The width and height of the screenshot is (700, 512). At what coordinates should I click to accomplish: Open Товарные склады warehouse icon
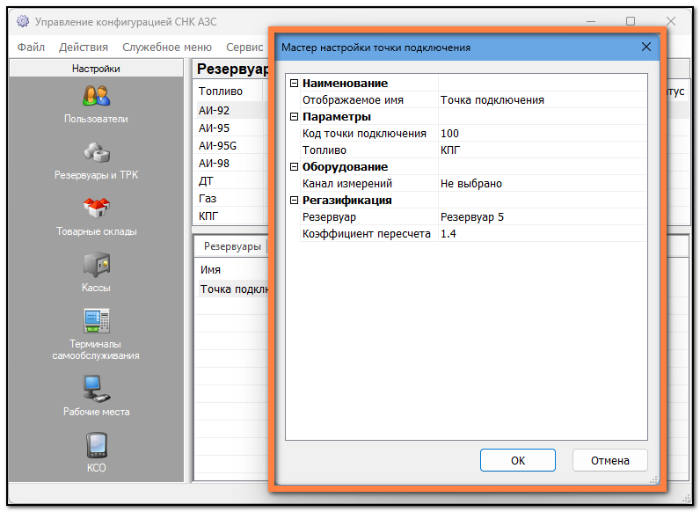coord(96,208)
